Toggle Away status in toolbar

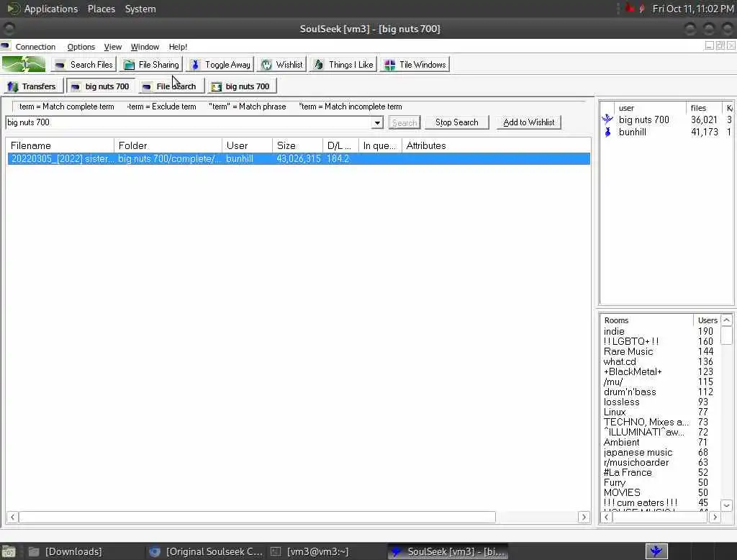(x=220, y=64)
